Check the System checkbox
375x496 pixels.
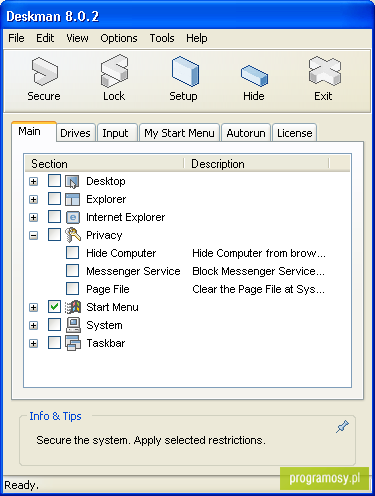[54, 325]
